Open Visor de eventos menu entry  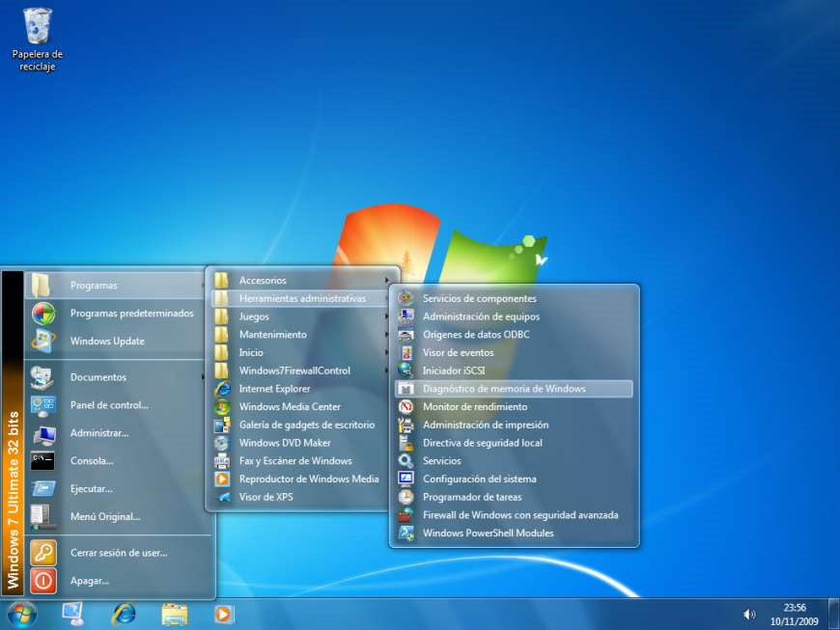(x=458, y=353)
